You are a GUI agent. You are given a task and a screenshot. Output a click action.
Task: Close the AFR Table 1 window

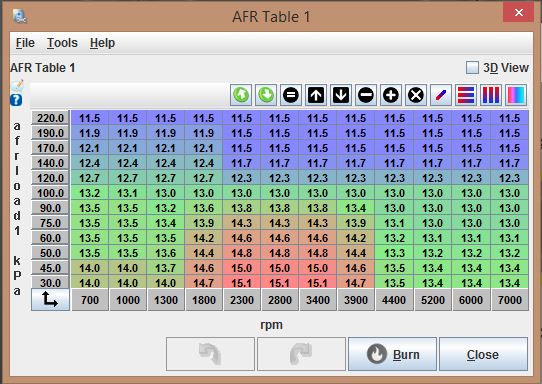(x=518, y=13)
